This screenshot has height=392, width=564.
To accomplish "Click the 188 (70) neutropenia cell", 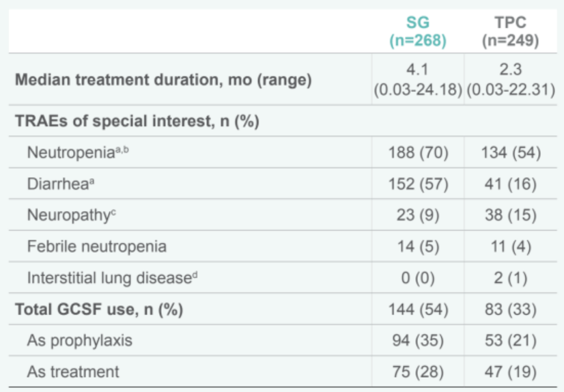I will [x=418, y=152].
